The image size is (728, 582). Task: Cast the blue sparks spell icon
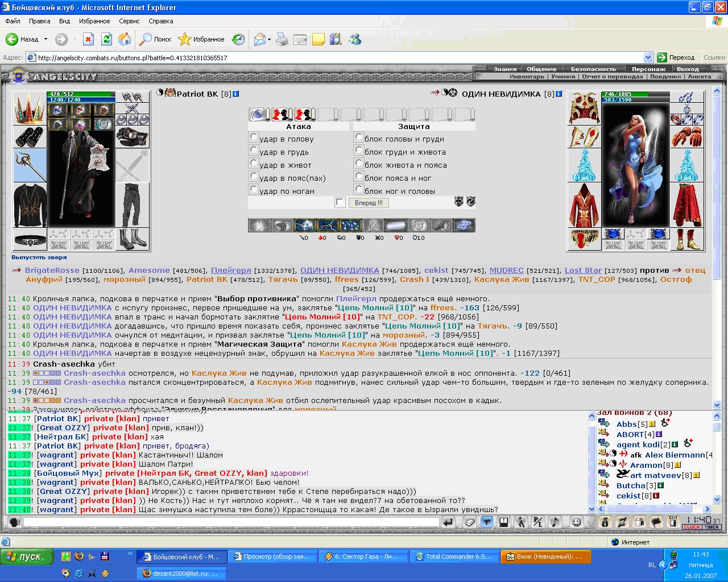[350, 225]
